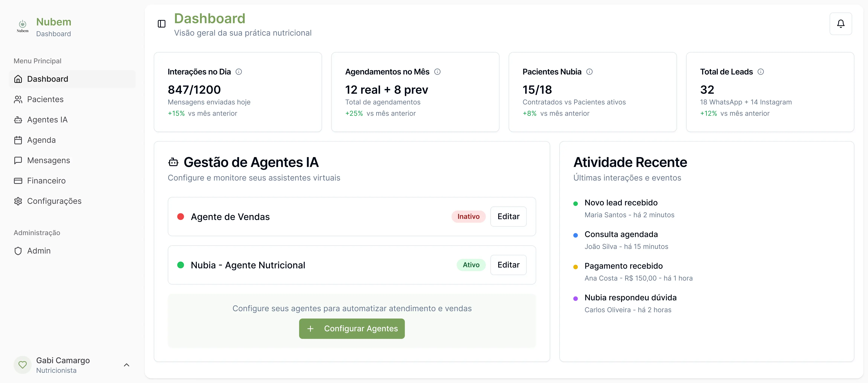Toggle the sidebar panel icon

pos(161,24)
